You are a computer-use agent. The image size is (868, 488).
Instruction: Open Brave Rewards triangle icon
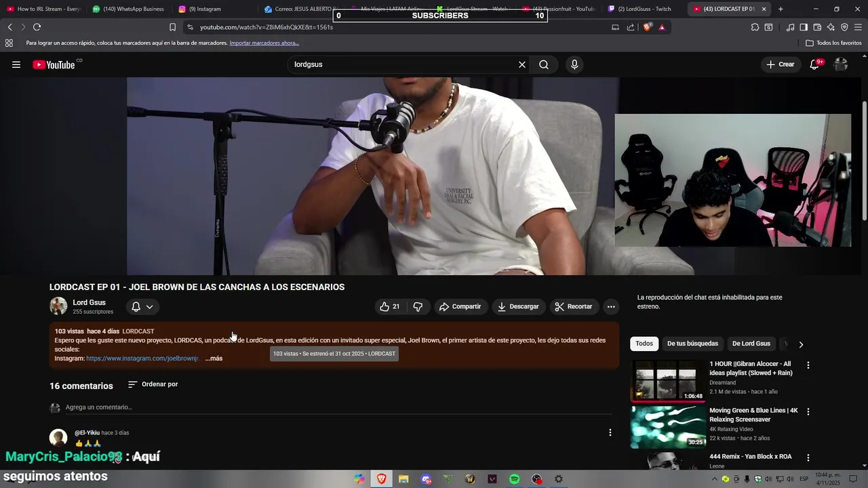pyautogui.click(x=662, y=27)
